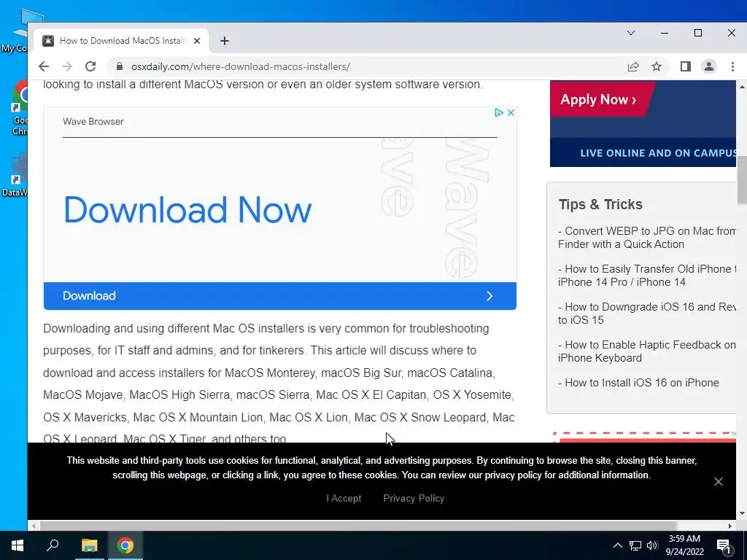Open Enable Haptic Feedback article
The height and width of the screenshot is (560, 747).
[x=647, y=351]
